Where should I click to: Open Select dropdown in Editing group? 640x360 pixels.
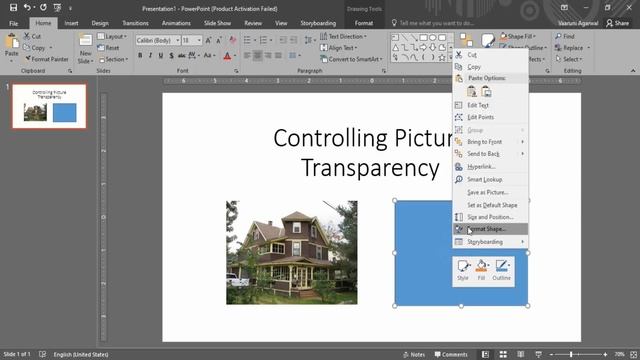(569, 59)
